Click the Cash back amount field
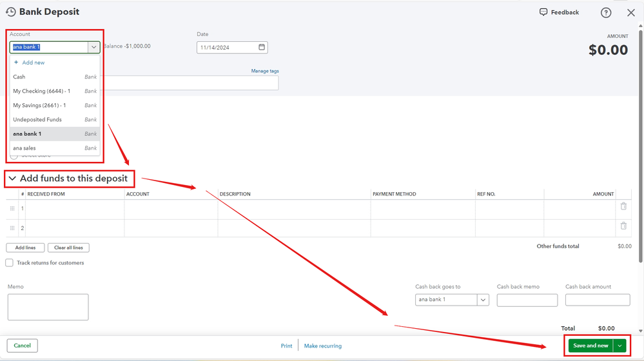The height and width of the screenshot is (361, 644). 598,300
